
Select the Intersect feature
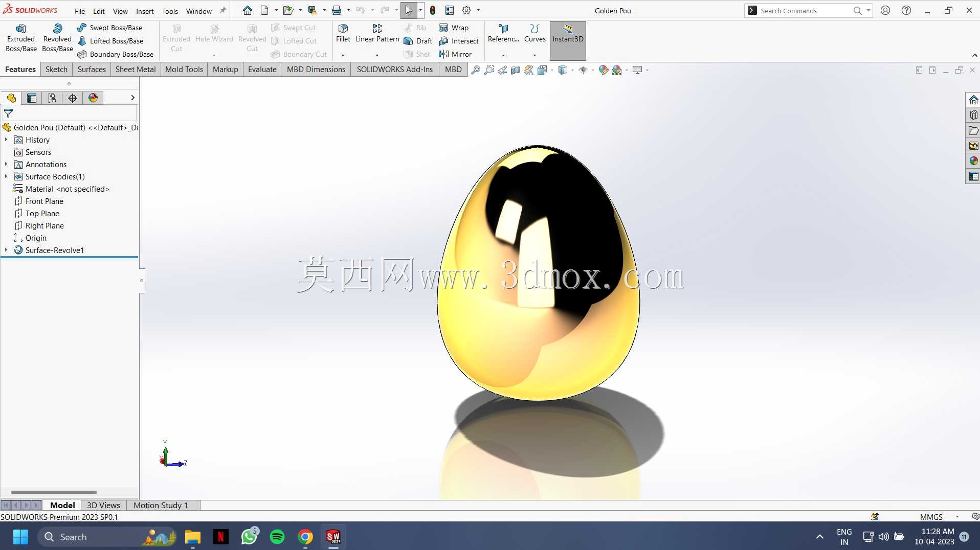pyautogui.click(x=459, y=41)
